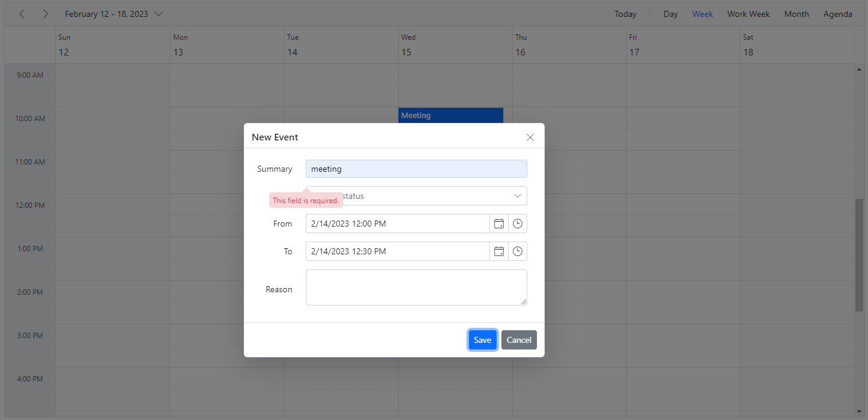Click the To date text field
The width and height of the screenshot is (868, 420).
(397, 251)
